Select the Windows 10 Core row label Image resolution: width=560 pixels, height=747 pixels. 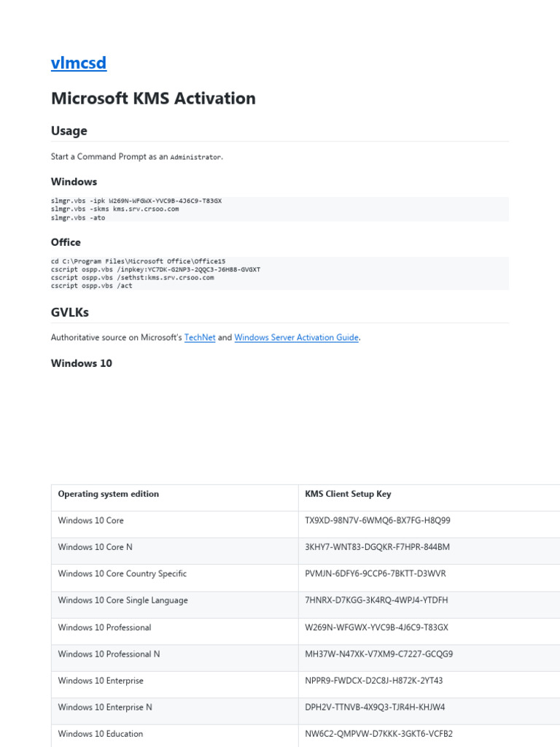pyautogui.click(x=91, y=521)
